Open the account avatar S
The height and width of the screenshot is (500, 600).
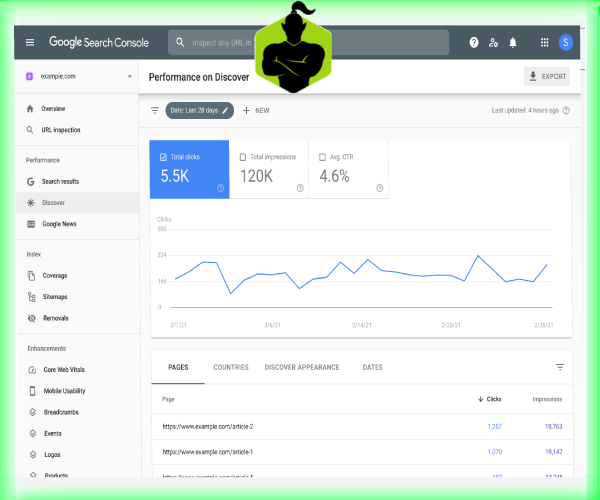[566, 42]
